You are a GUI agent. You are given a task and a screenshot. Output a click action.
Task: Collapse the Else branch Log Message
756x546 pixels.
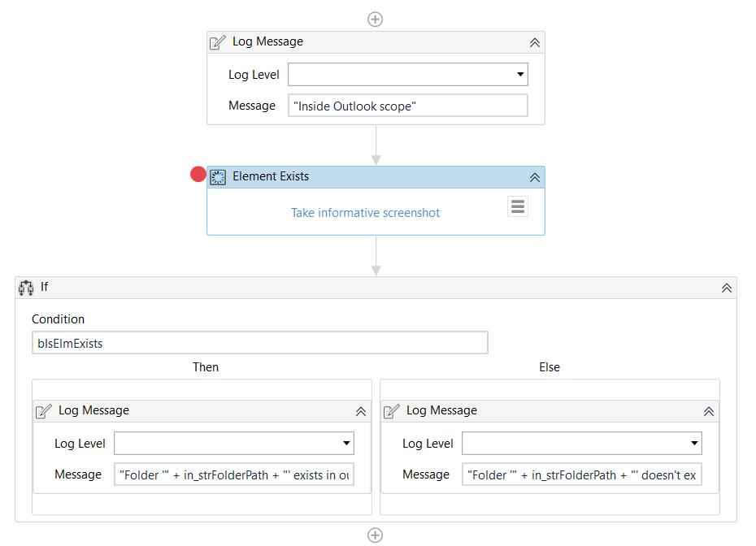pos(709,411)
